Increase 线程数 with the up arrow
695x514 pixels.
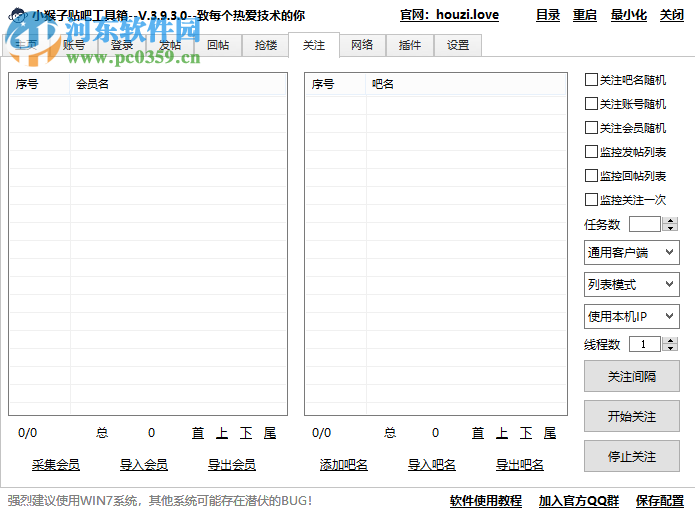(x=670, y=340)
